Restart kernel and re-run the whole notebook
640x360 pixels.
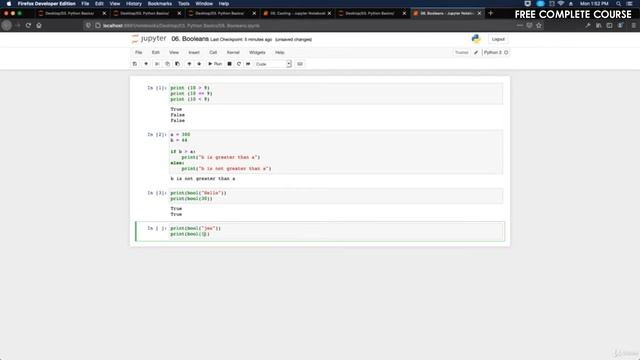[x=248, y=64]
